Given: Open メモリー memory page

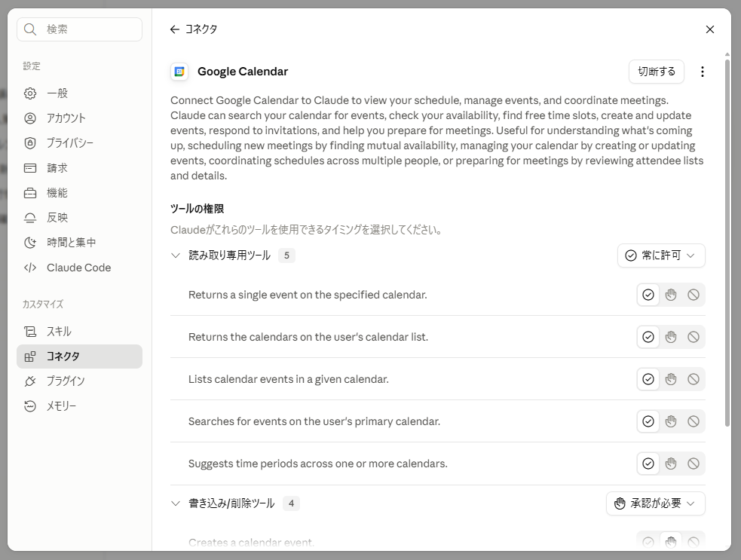Looking at the screenshot, I should pos(79,406).
